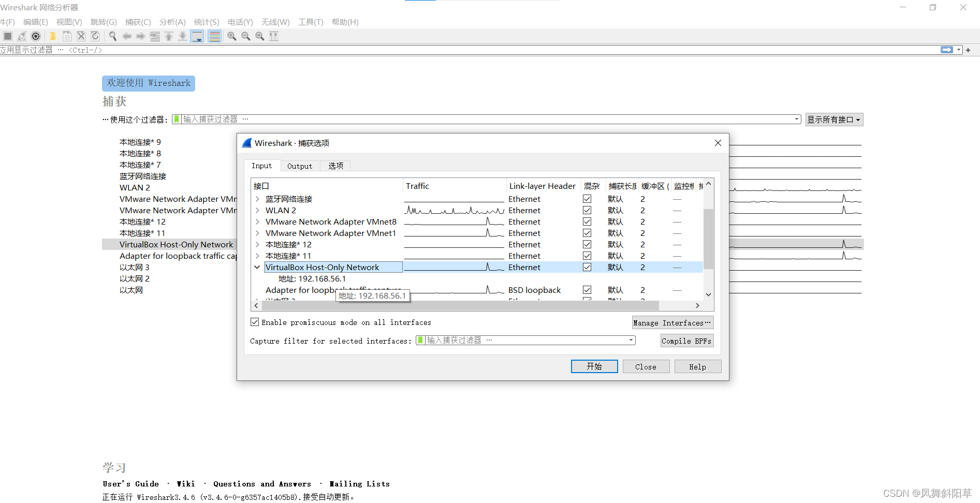Screen dimensions: 980x503
Task: Click the bookmark icon in dialog capture filter
Action: 420,340
